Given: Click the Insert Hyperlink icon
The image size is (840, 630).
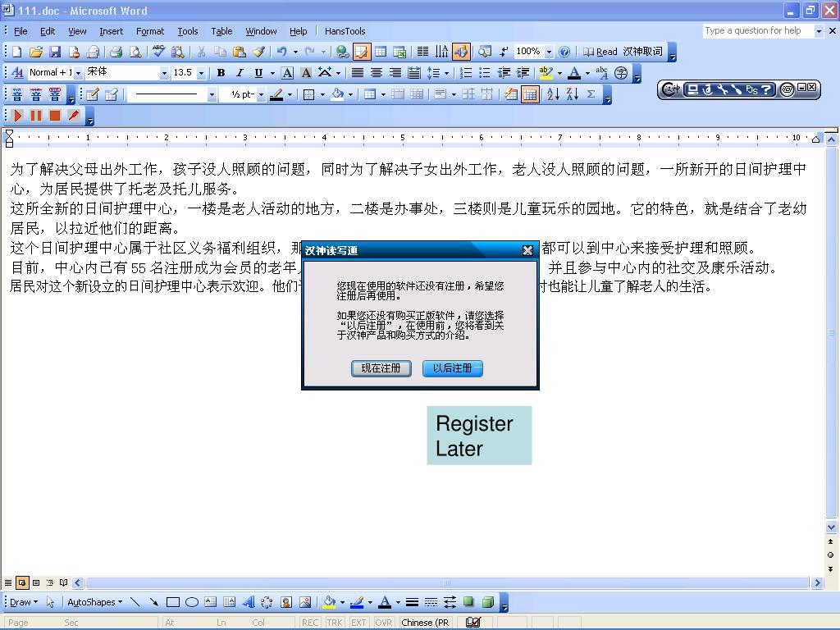Looking at the screenshot, I should point(342,52).
